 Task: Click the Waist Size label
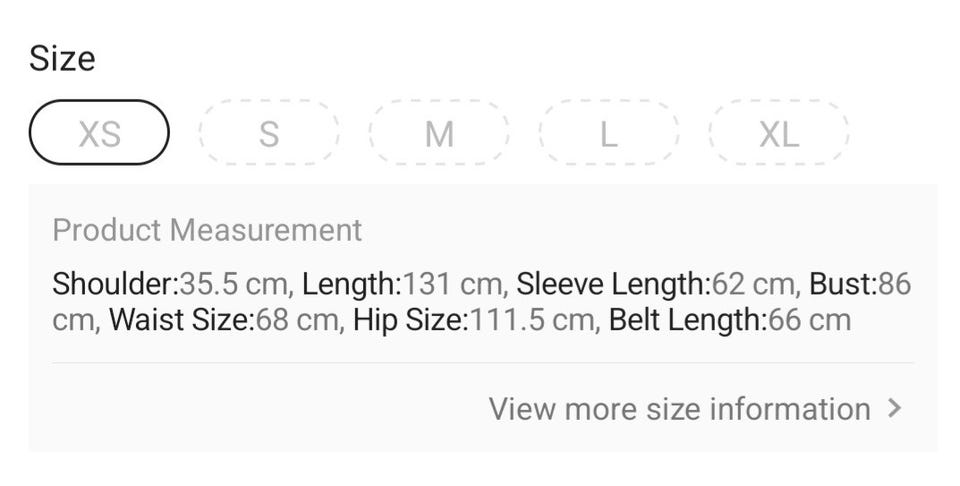point(181,321)
